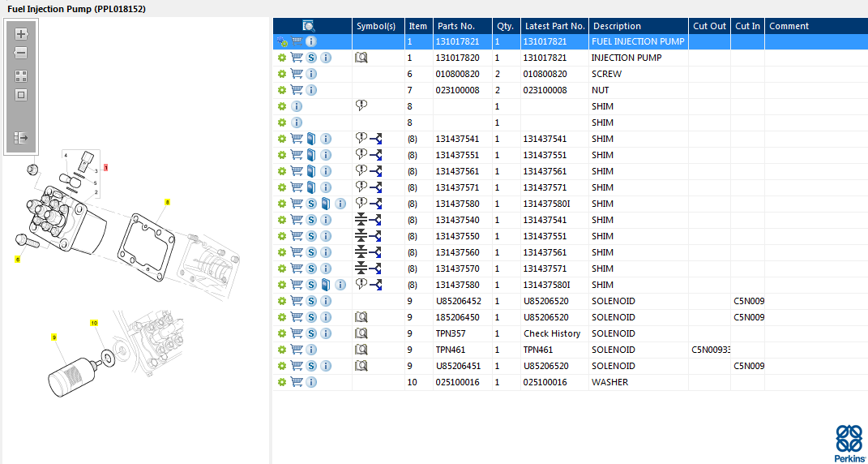The image size is (868, 464).
Task: Click the list export arrow icon in diagram toolbar
Action: [21, 137]
